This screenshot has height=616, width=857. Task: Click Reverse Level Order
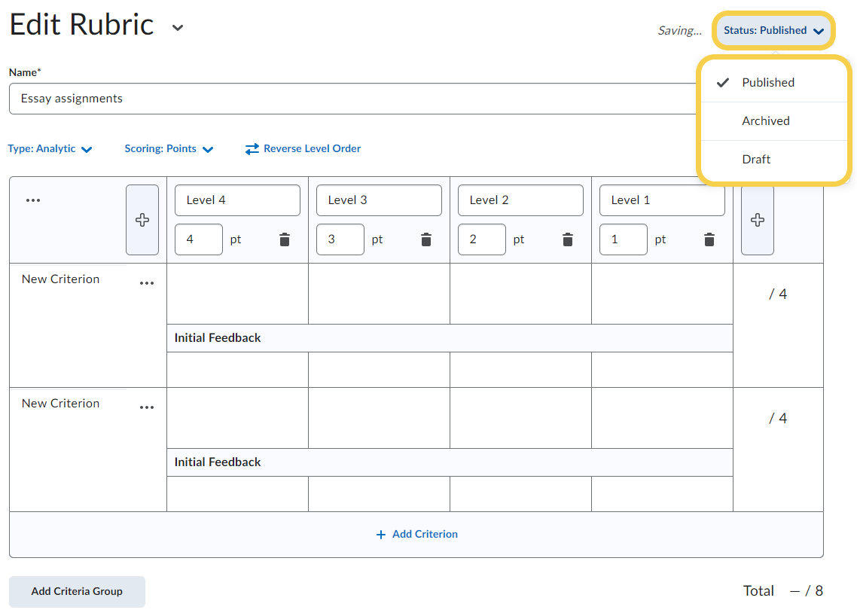303,149
